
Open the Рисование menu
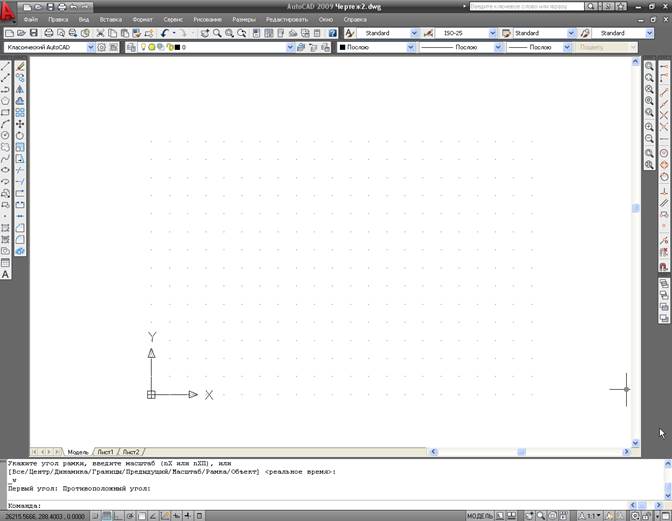pyautogui.click(x=207, y=20)
